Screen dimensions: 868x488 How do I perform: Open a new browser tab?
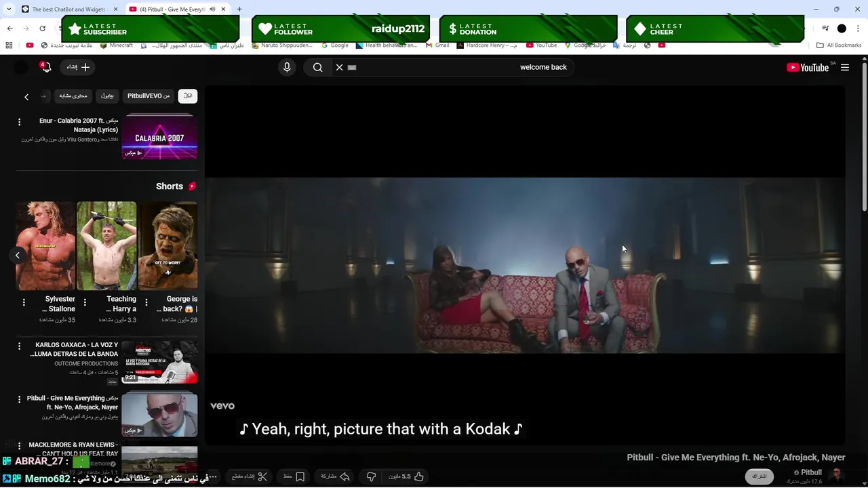tap(239, 9)
